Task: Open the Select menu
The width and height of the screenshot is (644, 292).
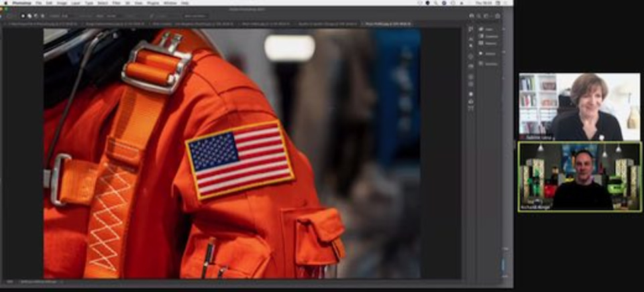Action: [103, 3]
